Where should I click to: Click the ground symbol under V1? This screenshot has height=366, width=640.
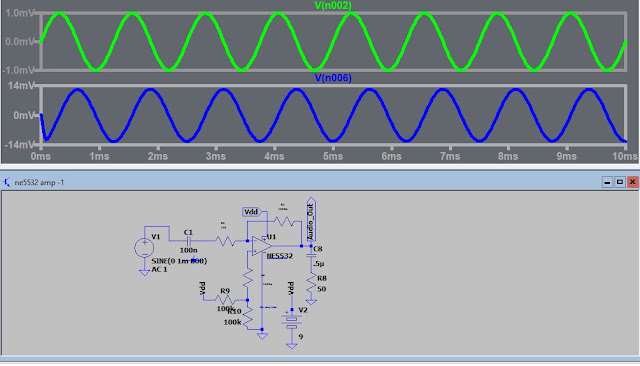[144, 272]
